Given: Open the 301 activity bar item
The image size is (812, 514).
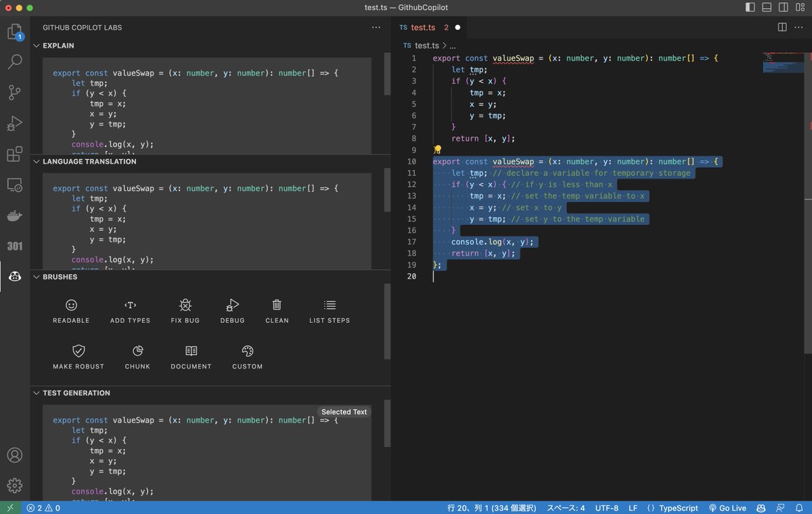Looking at the screenshot, I should (15, 246).
